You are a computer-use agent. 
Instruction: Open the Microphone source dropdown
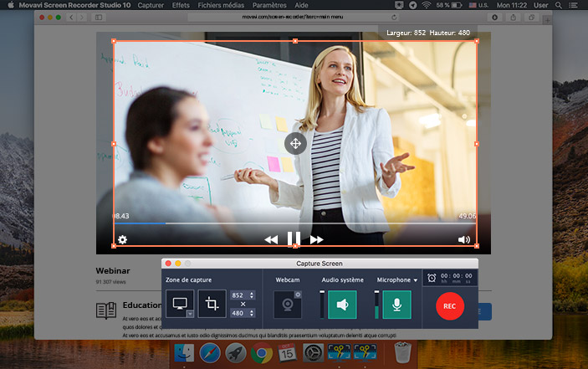click(x=416, y=280)
